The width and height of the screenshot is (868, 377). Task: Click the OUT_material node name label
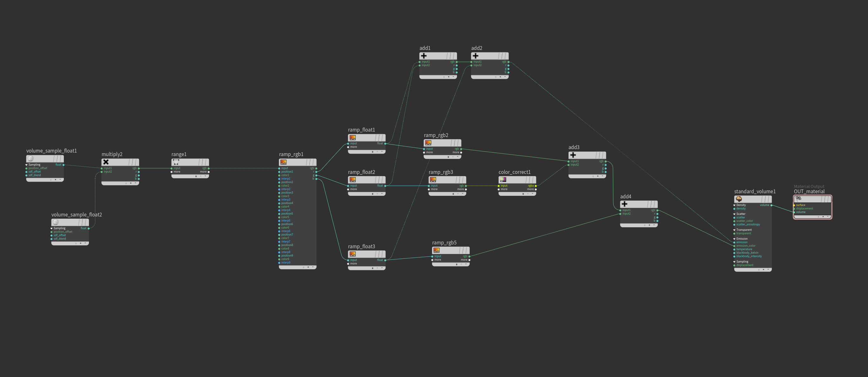pyautogui.click(x=809, y=192)
